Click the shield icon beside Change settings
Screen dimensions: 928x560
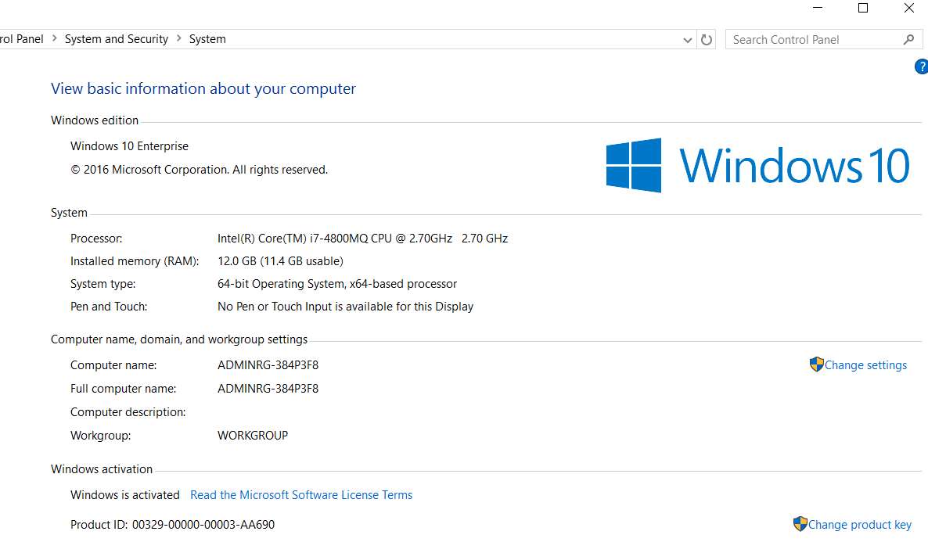816,364
